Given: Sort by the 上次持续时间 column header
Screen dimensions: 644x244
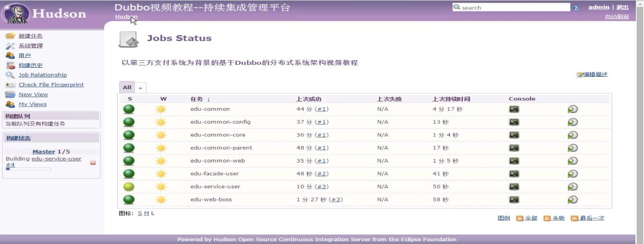Looking at the screenshot, I should (451, 99).
